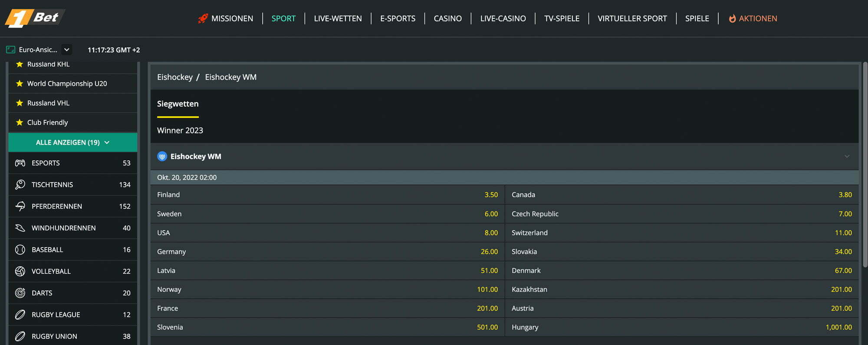Click the Tischtennis paddle icon
The image size is (868, 345).
(20, 185)
